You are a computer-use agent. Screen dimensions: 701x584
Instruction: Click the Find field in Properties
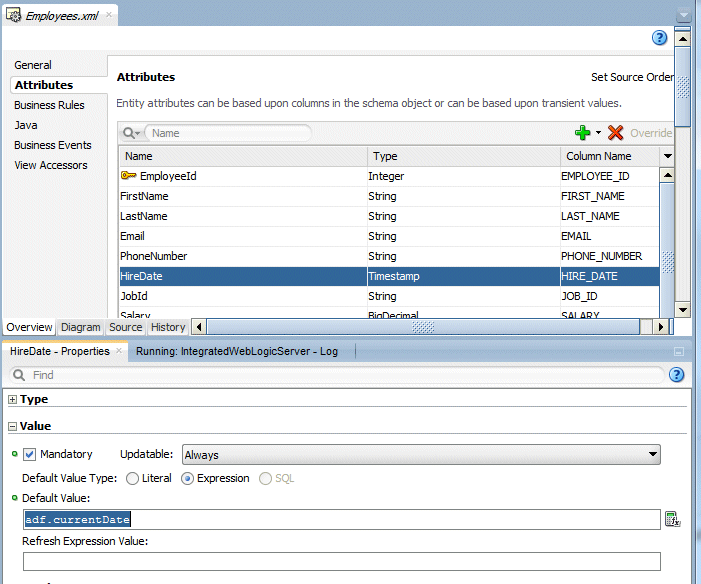coord(337,375)
